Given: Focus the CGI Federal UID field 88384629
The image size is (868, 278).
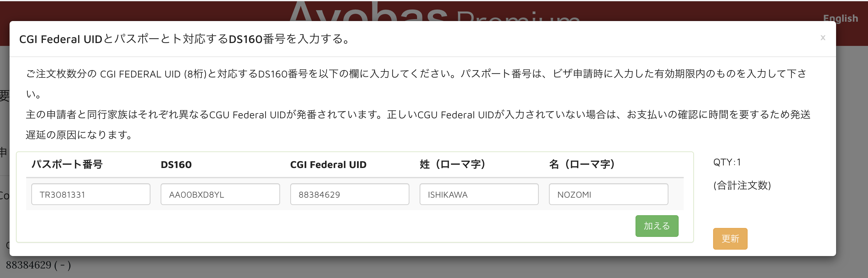Looking at the screenshot, I should pos(349,194).
